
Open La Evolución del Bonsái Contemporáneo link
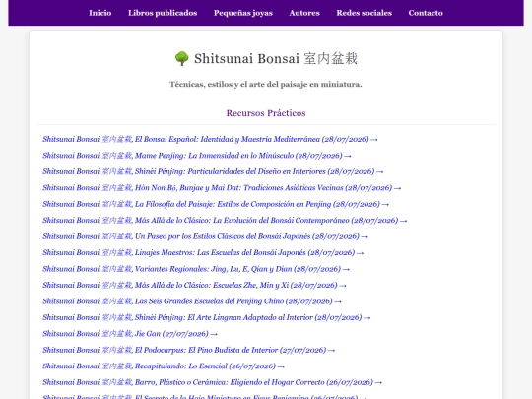click(225, 221)
